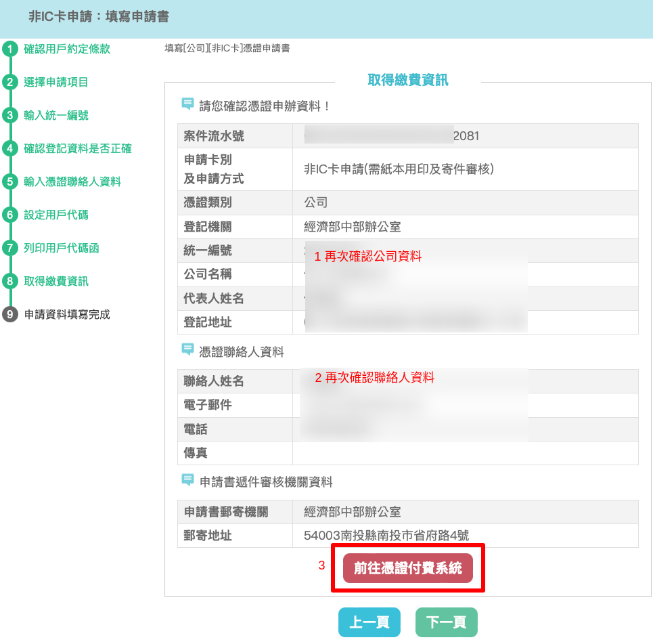This screenshot has width=653, height=644.
Task: Click the 憑證類別 label cell
Action: coord(235,203)
